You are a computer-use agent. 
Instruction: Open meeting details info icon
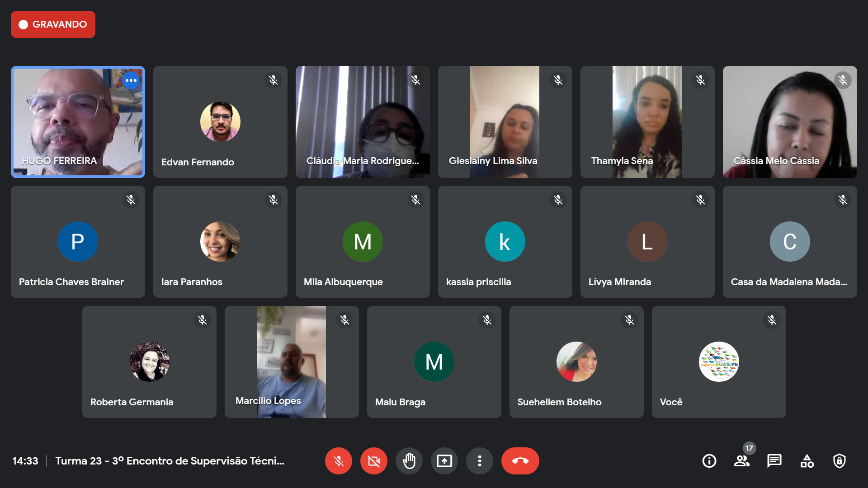(x=709, y=461)
